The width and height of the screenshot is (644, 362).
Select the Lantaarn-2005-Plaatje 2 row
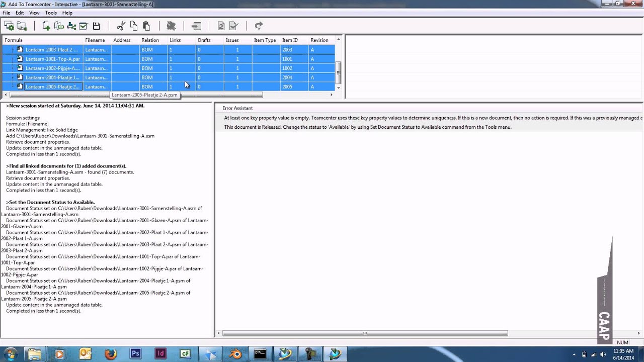(169, 86)
